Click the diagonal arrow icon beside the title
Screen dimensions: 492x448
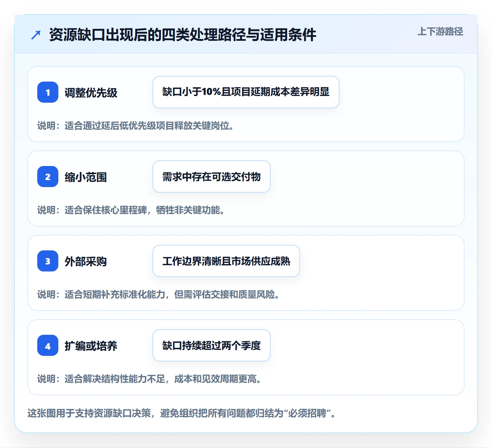36,35
